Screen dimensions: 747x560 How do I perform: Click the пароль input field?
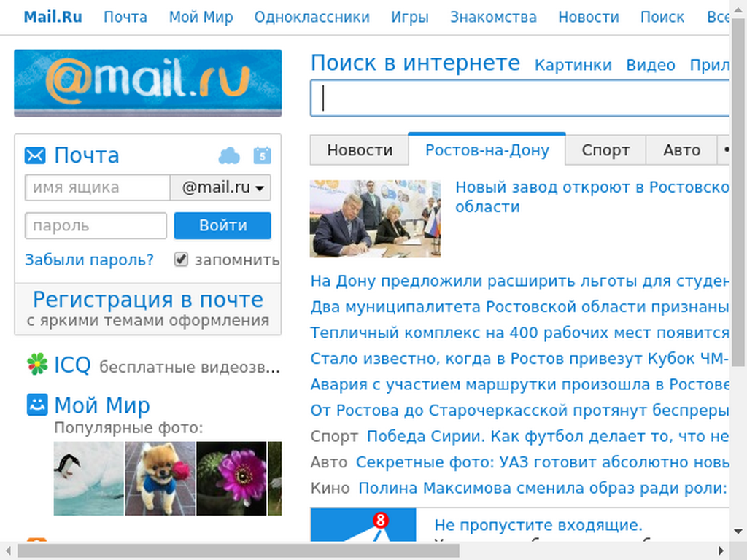[x=96, y=226]
